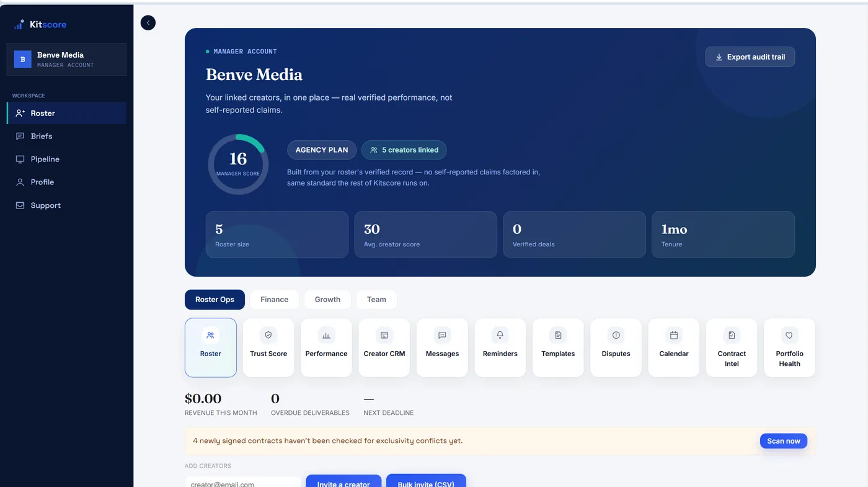Open the Avg. creator score card
868x487 pixels.
426,235
